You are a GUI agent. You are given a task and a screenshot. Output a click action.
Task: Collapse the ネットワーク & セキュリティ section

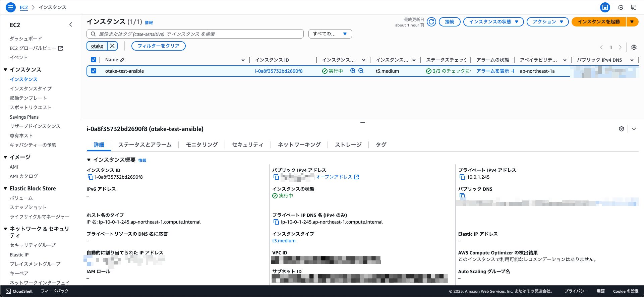tap(5, 229)
